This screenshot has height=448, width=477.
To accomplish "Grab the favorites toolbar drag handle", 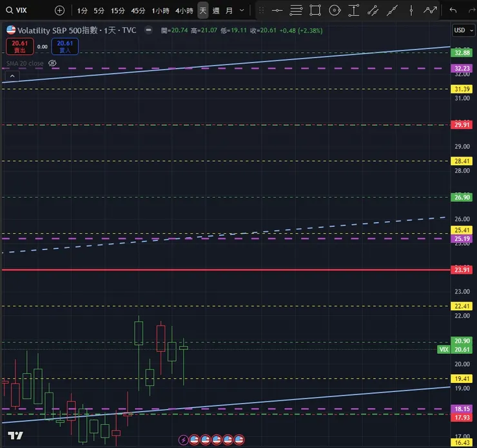I will (x=261, y=11).
